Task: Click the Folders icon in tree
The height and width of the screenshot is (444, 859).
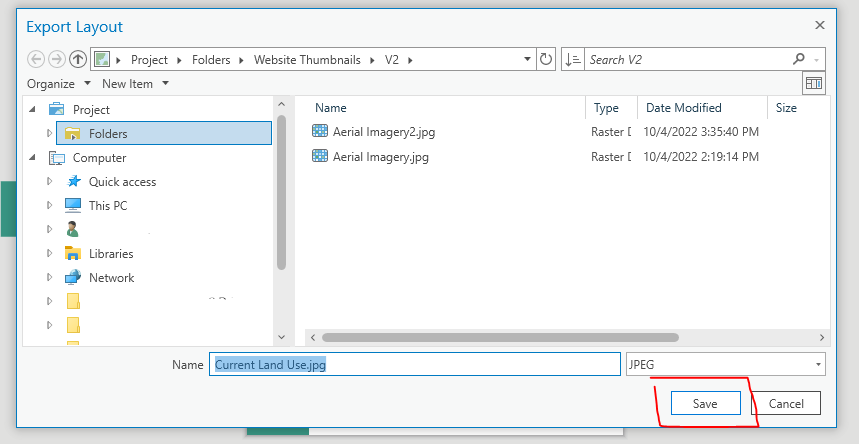Action: point(72,133)
